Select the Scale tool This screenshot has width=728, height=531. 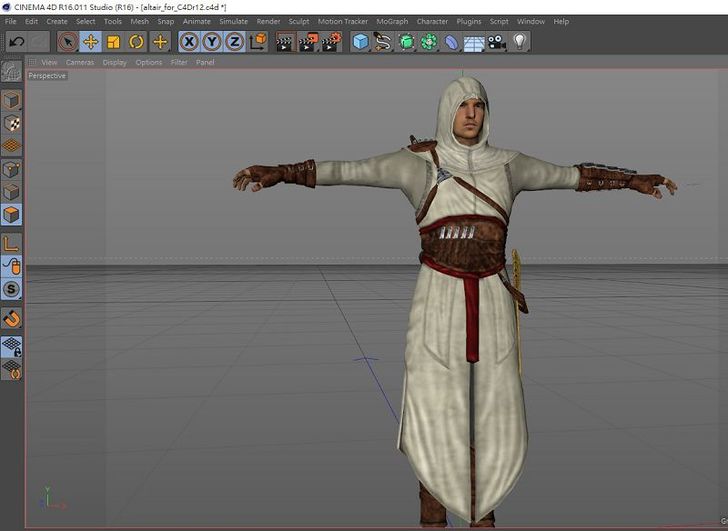pos(113,42)
